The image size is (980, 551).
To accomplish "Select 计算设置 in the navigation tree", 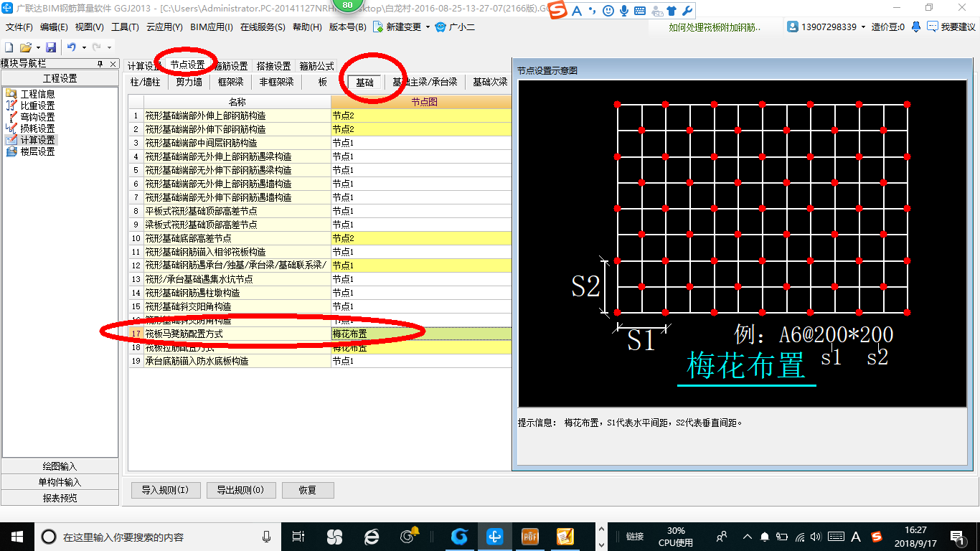I will (37, 140).
